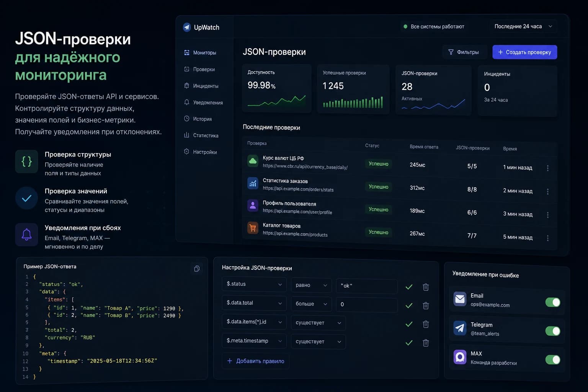
Task: Open the more menu for Курс валют ЦБ РФ row
Action: [x=548, y=168]
